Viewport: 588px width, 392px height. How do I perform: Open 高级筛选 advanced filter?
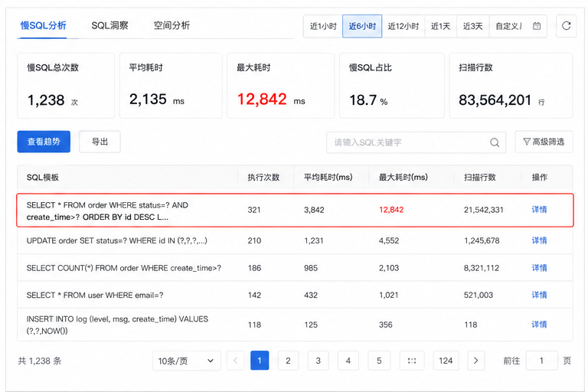point(544,142)
